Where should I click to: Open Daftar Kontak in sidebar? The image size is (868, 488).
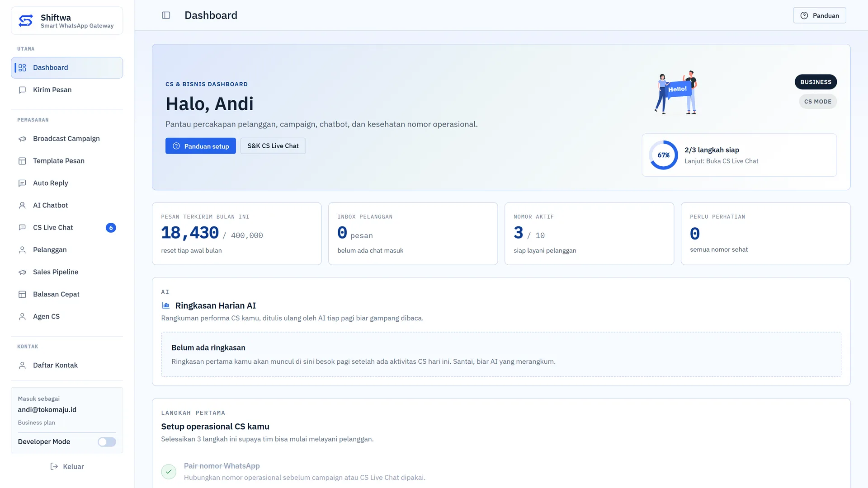pos(67,365)
